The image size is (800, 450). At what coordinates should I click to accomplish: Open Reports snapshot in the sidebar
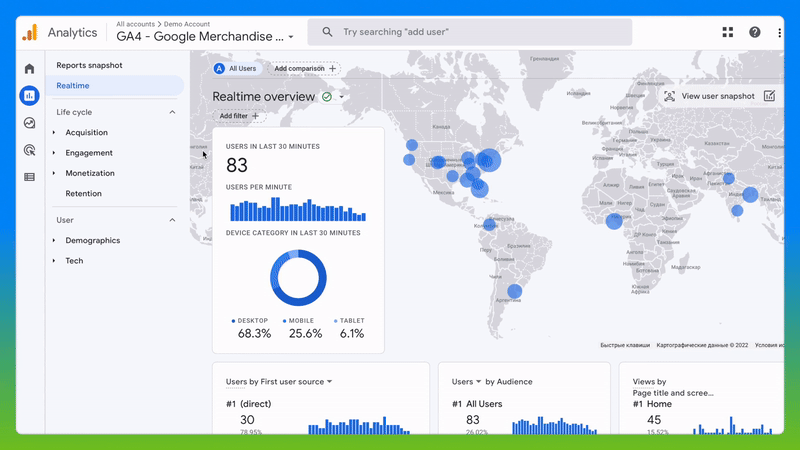(x=89, y=65)
